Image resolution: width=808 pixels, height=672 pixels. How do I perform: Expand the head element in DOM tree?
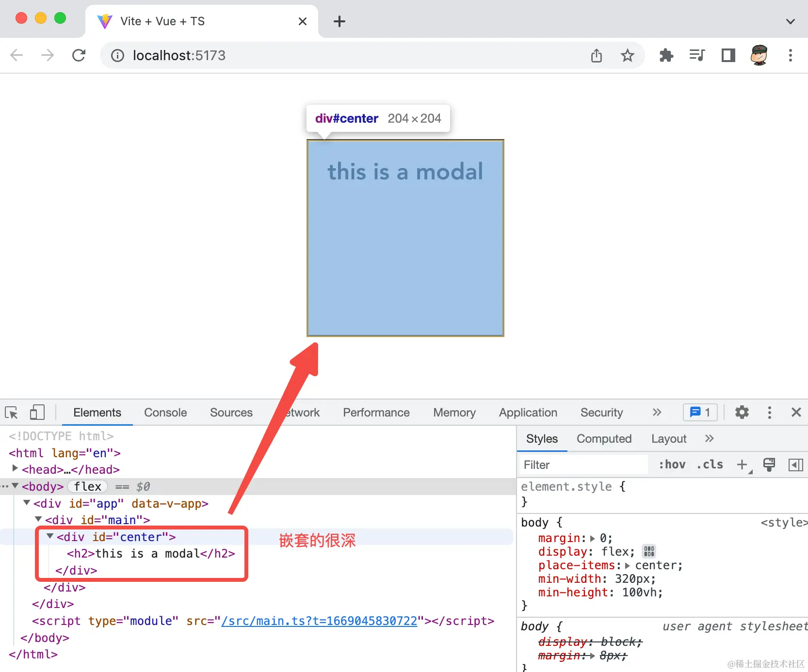click(x=15, y=468)
